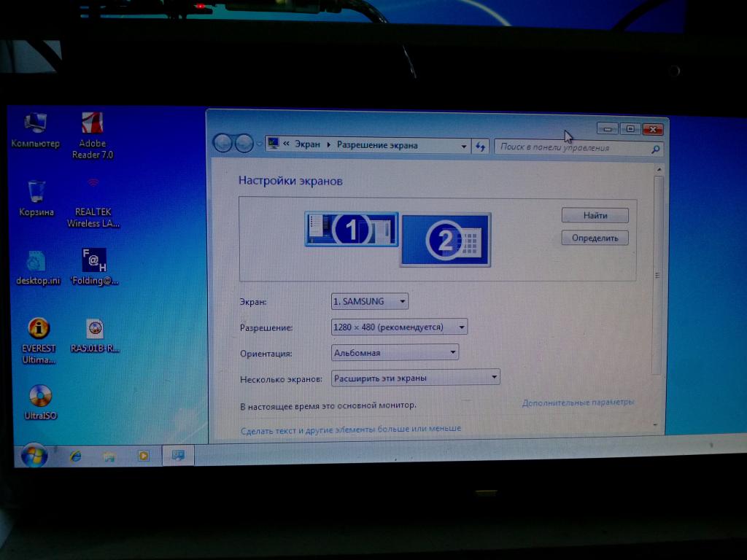Image resolution: width=747 pixels, height=560 pixels.
Task: Click the Найти button
Action: pos(595,215)
